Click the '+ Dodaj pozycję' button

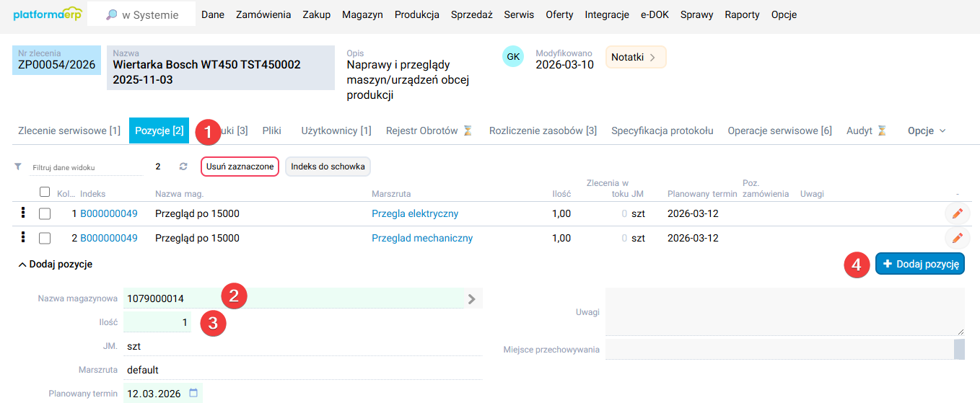click(920, 265)
